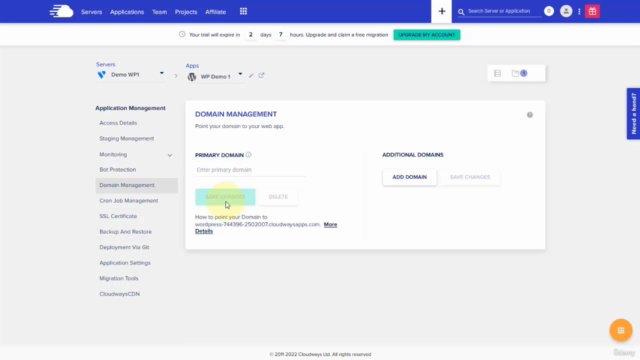Expand the Demo WP1 server dropdown

162,73
